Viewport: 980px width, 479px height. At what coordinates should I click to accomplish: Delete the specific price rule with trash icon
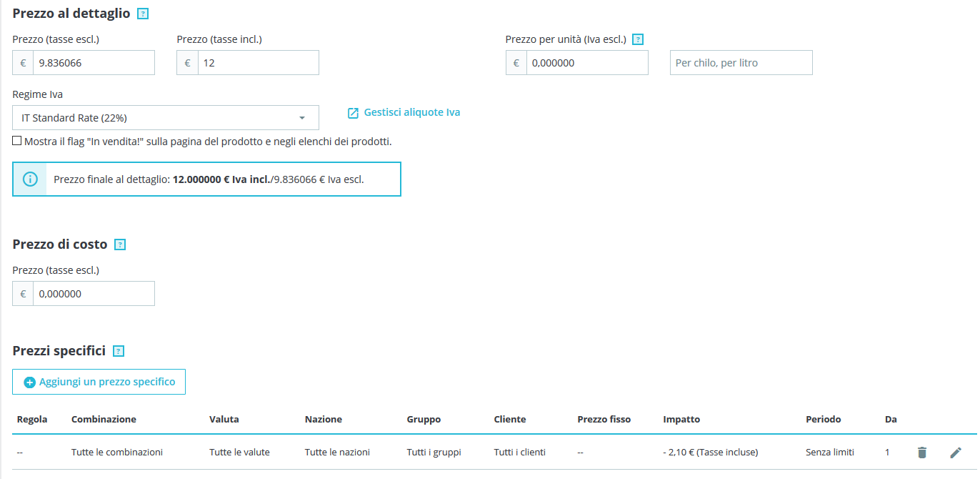click(922, 452)
